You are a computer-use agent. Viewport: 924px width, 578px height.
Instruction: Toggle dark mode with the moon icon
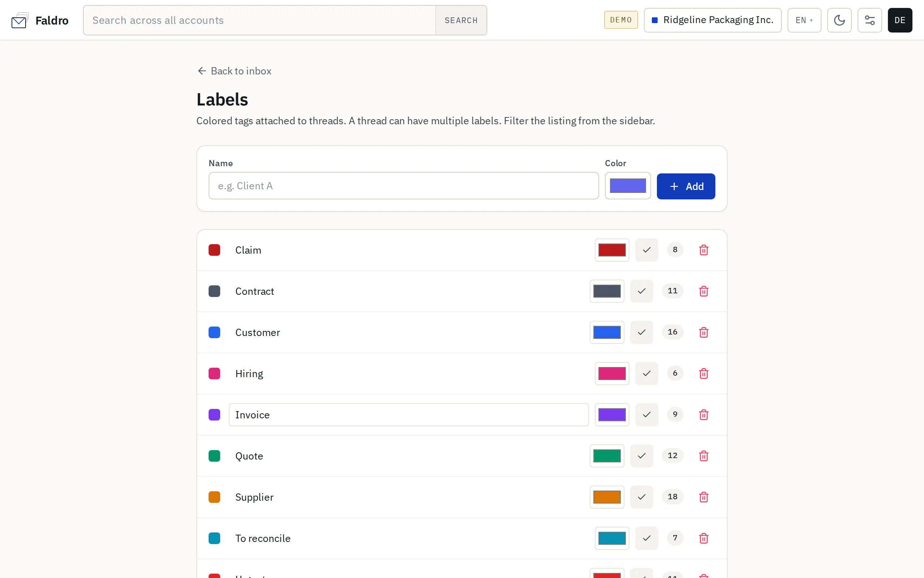click(839, 20)
